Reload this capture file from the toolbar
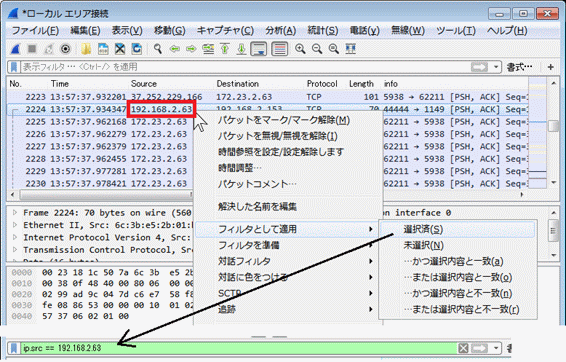This screenshot has height=362, width=566. pos(136,49)
